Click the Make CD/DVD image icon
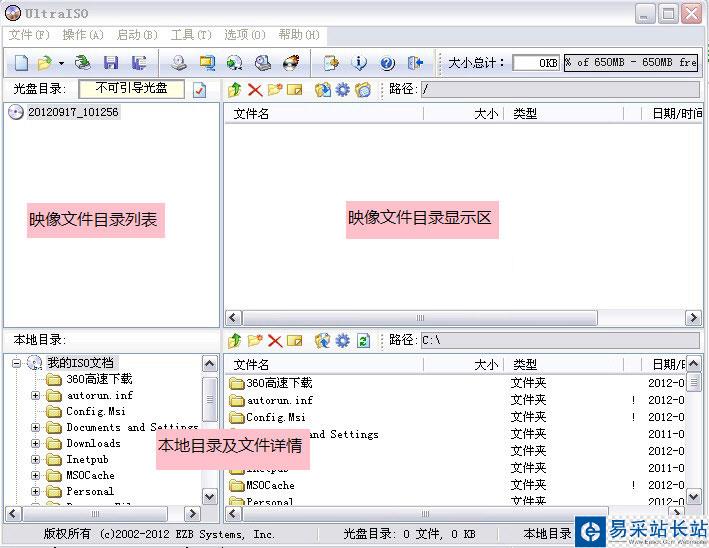 coord(179,63)
